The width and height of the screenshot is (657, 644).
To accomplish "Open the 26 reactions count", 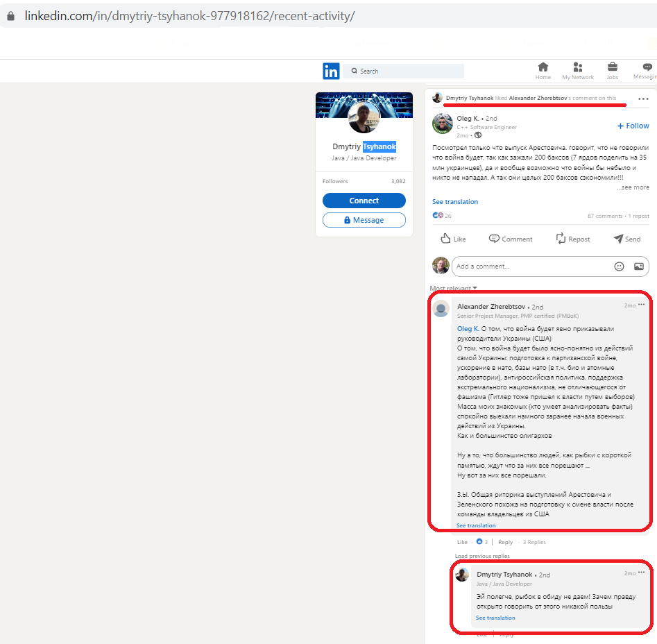I will pyautogui.click(x=442, y=215).
